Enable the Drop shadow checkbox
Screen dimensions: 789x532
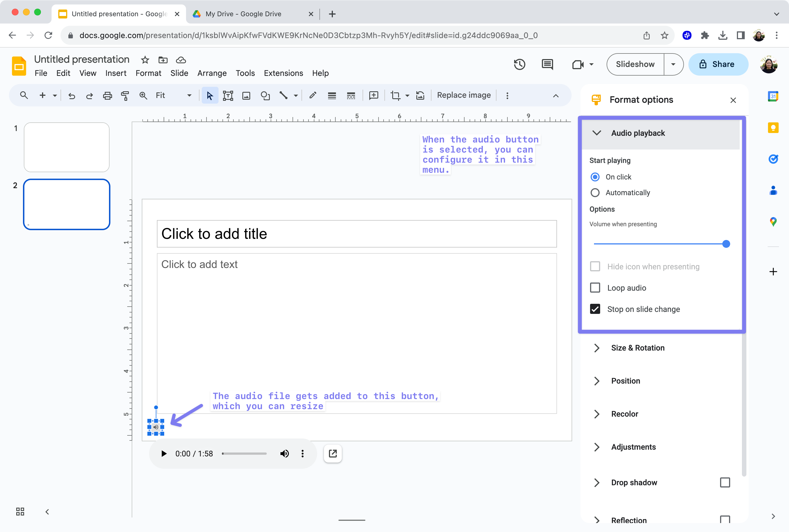pos(725,482)
